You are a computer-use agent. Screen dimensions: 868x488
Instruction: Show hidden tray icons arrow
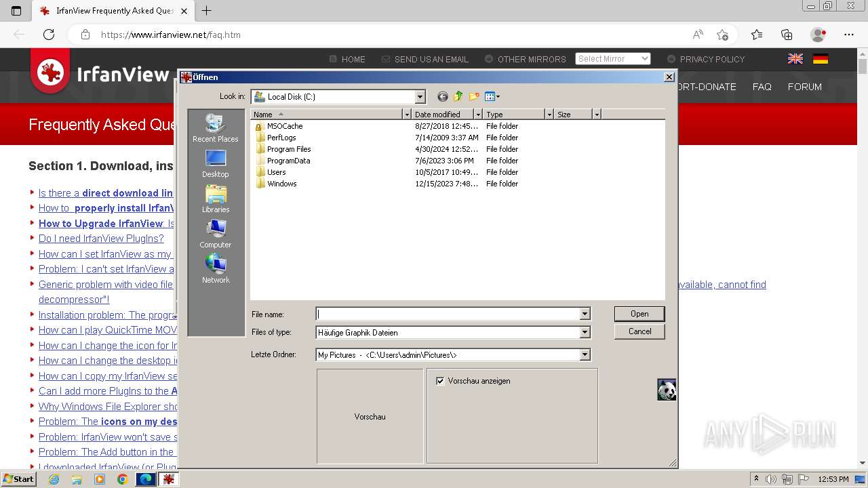pos(756,479)
